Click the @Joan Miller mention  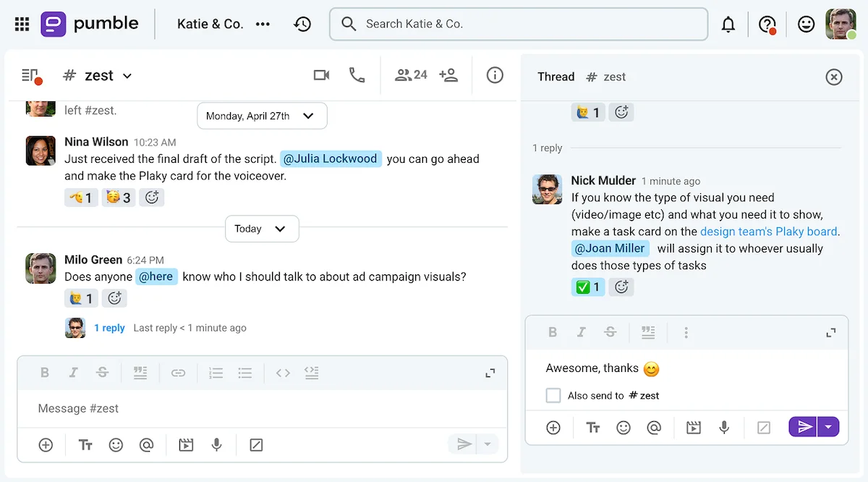pos(609,248)
